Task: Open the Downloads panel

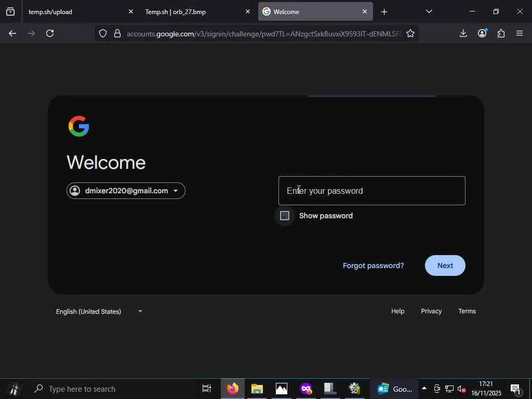Action: 463,33
